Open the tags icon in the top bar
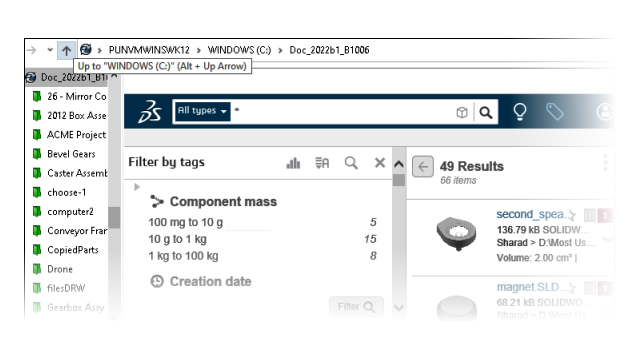640x360 pixels. pyautogui.click(x=555, y=111)
